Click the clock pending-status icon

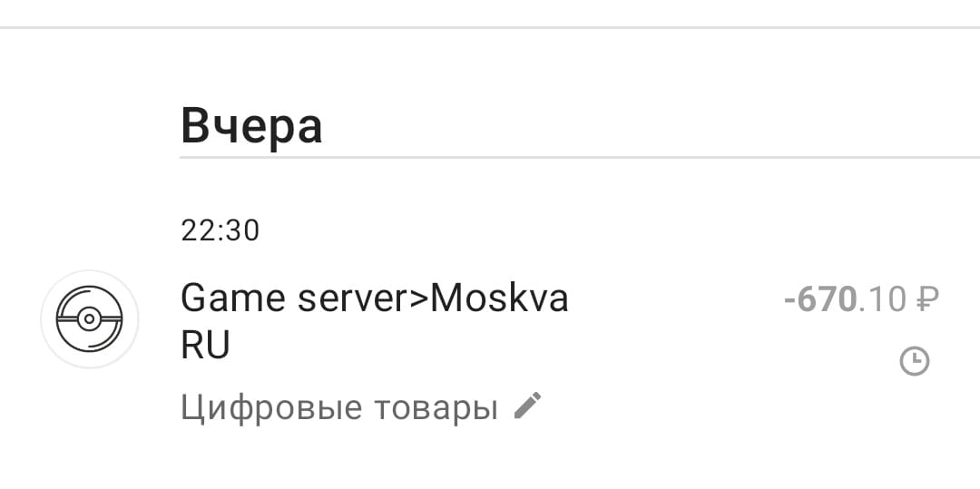(915, 362)
